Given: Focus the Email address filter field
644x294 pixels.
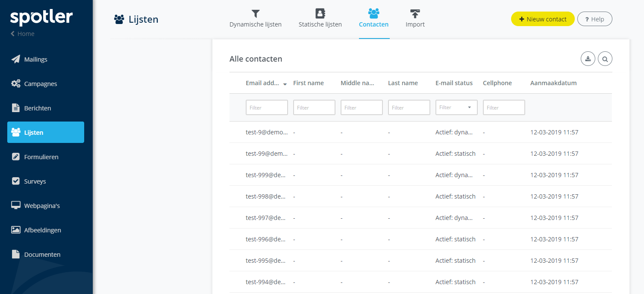Looking at the screenshot, I should click(267, 107).
